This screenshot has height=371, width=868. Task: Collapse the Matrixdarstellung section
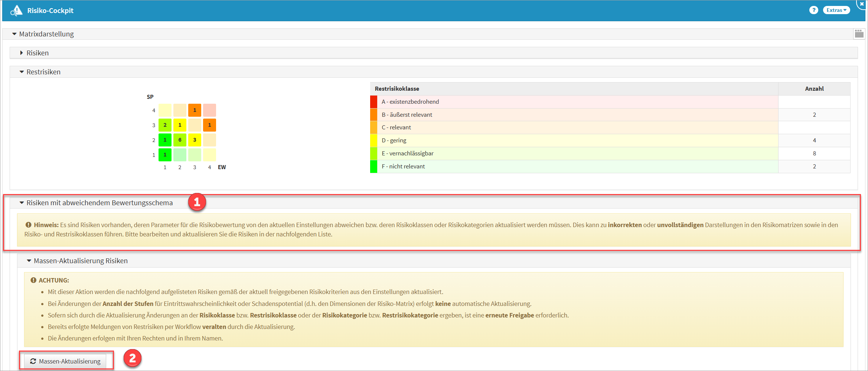pos(14,34)
